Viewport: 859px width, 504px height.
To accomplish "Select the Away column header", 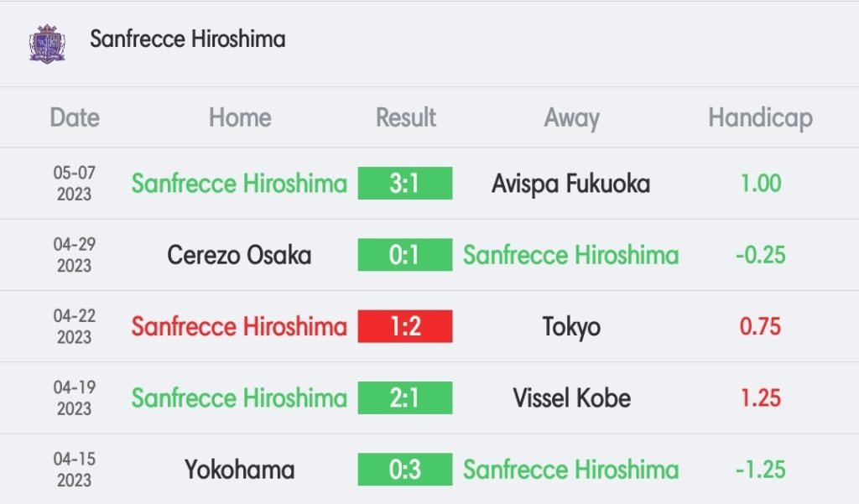I will point(571,119).
